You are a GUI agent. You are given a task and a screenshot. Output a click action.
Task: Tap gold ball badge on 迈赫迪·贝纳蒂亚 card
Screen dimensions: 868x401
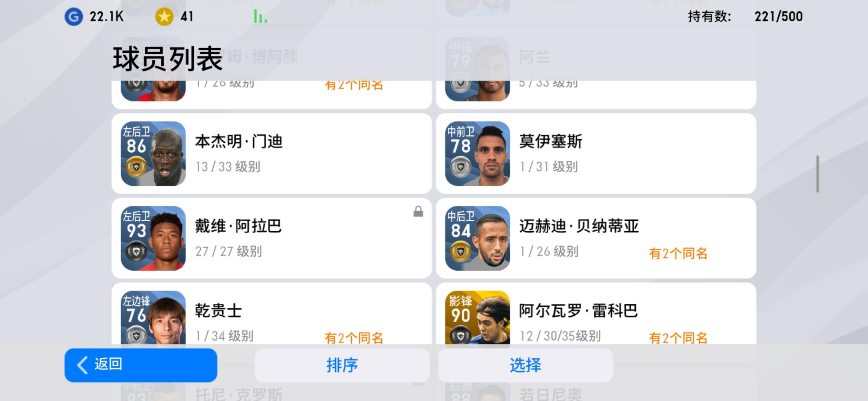coord(460,252)
